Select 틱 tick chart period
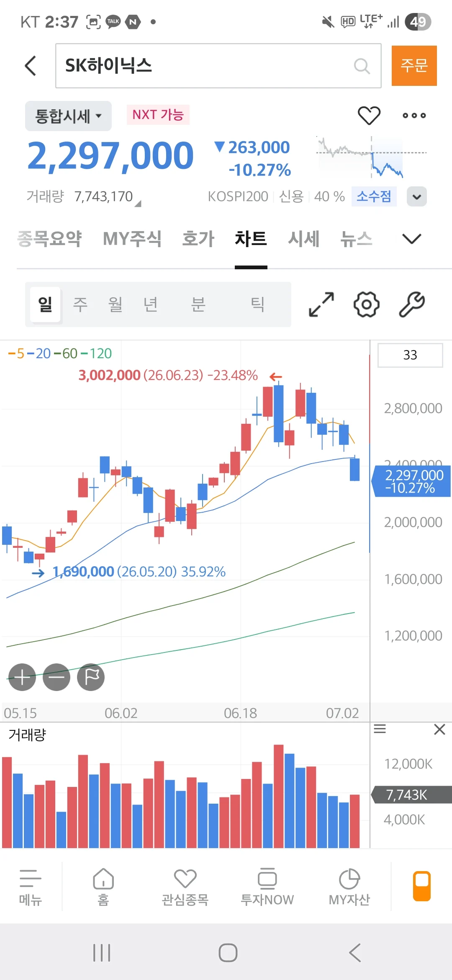The width and height of the screenshot is (452, 980). pyautogui.click(x=257, y=304)
